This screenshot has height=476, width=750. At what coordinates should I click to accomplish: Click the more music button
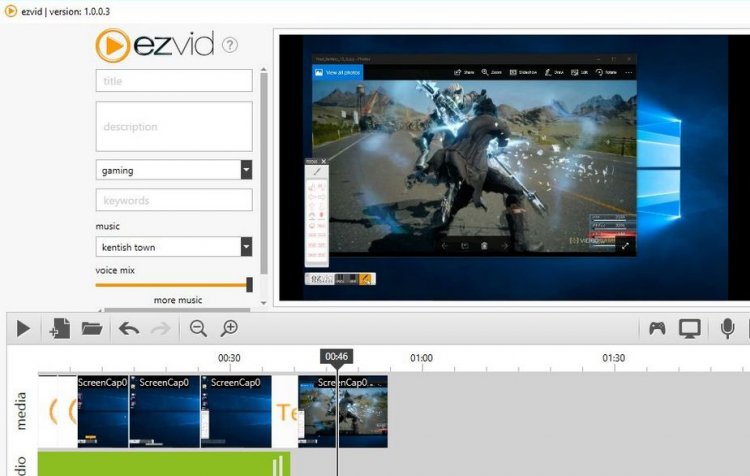pos(178,300)
